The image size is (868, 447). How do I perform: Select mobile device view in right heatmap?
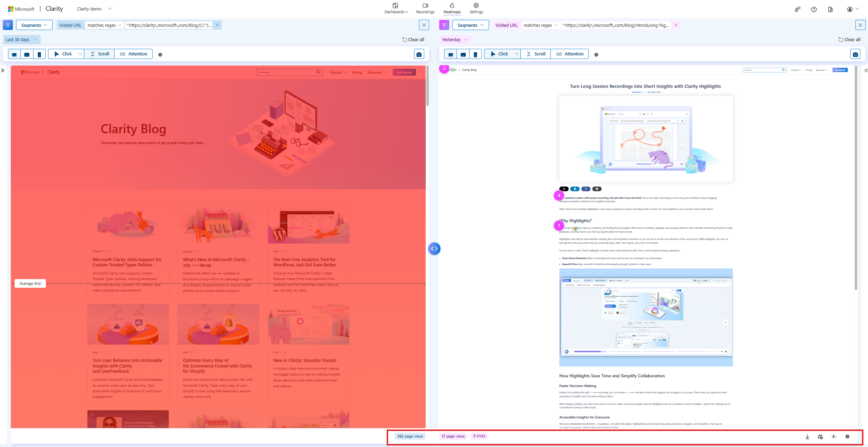(475, 54)
